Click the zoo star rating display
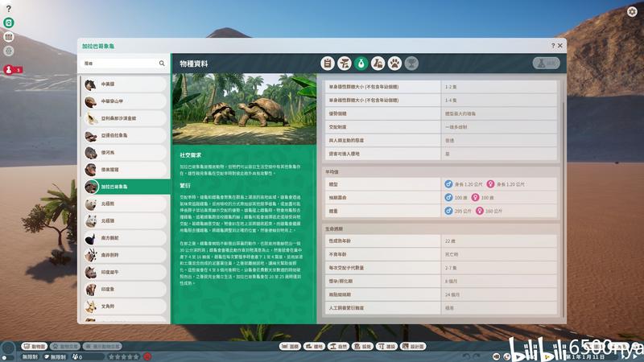Viewport: 644px width, 362px height. [123, 357]
